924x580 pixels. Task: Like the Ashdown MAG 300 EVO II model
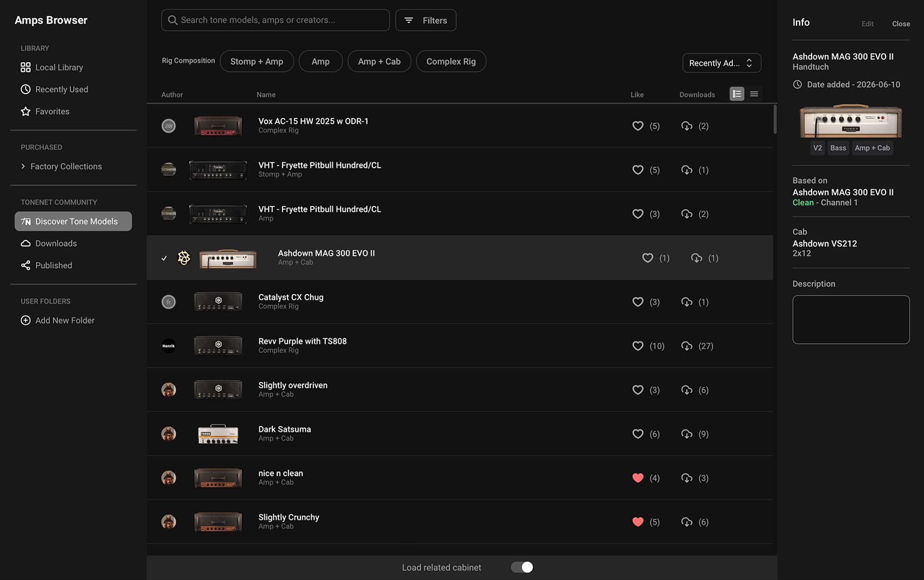tap(647, 258)
